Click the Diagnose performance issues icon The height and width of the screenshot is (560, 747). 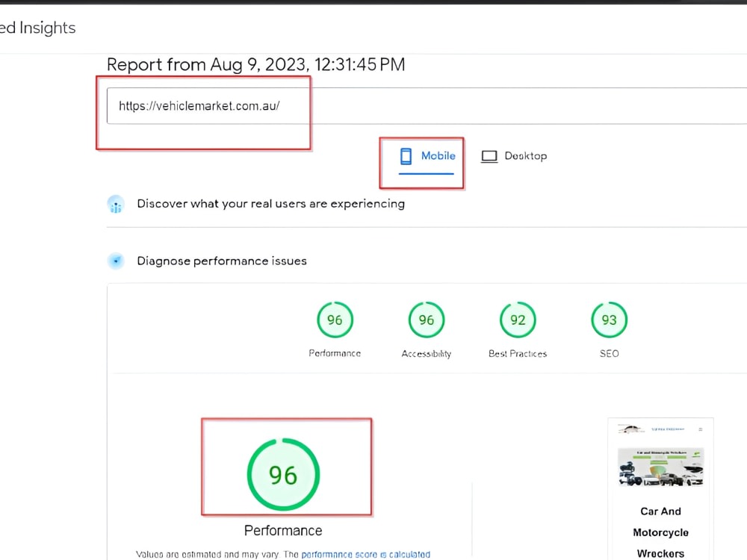116,261
